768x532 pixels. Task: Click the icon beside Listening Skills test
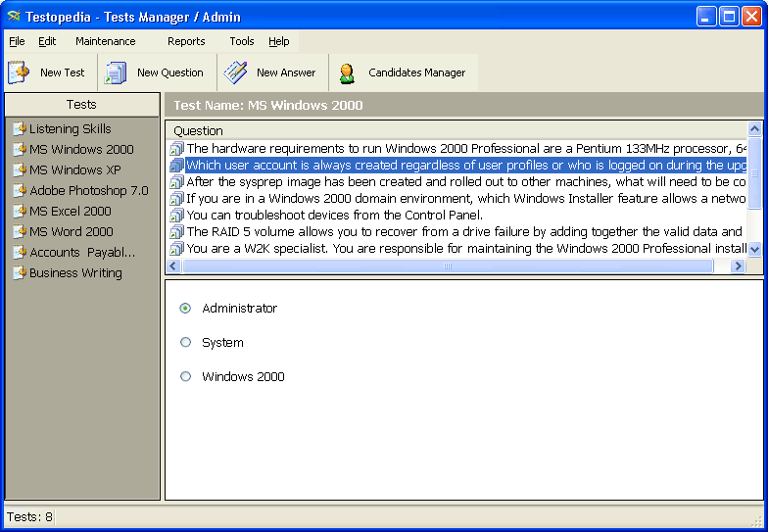pos(20,129)
